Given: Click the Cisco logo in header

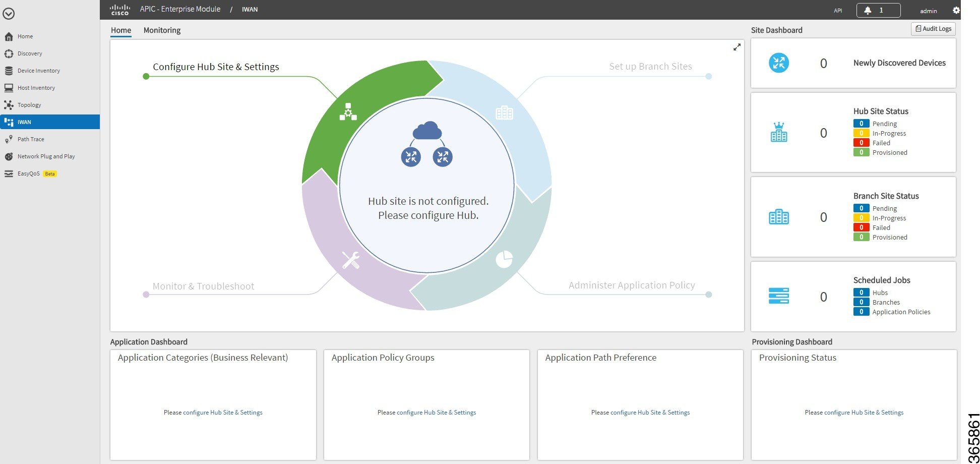Looking at the screenshot, I should pyautogui.click(x=120, y=10).
